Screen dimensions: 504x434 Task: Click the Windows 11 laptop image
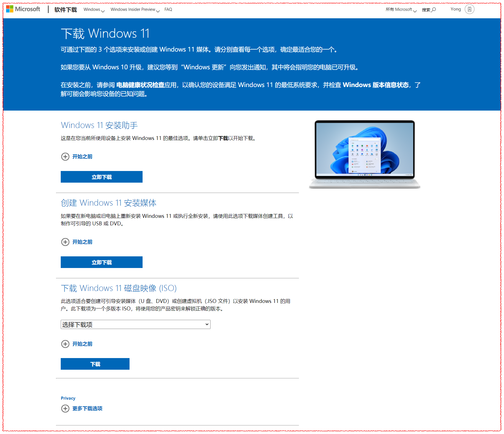pyautogui.click(x=364, y=154)
